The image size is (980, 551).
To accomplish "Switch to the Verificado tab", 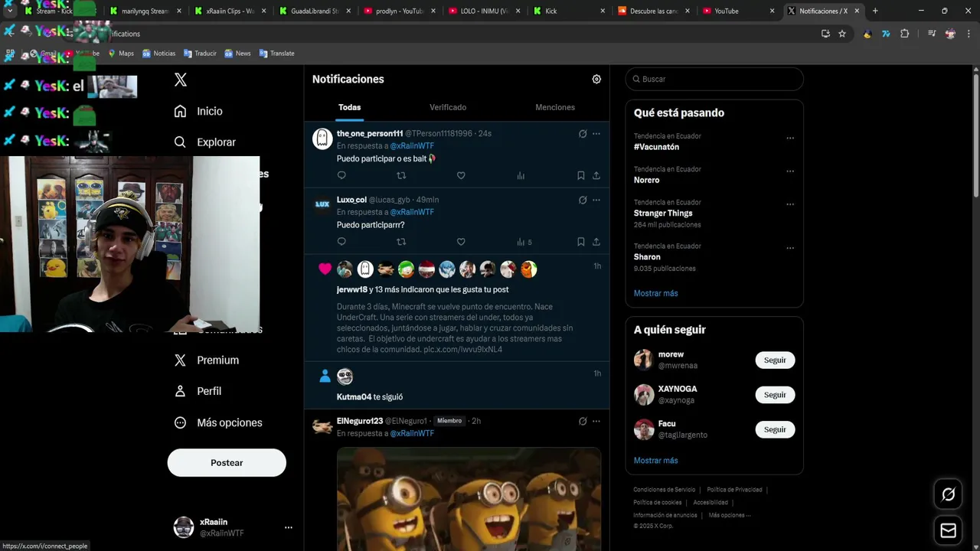I will [448, 107].
